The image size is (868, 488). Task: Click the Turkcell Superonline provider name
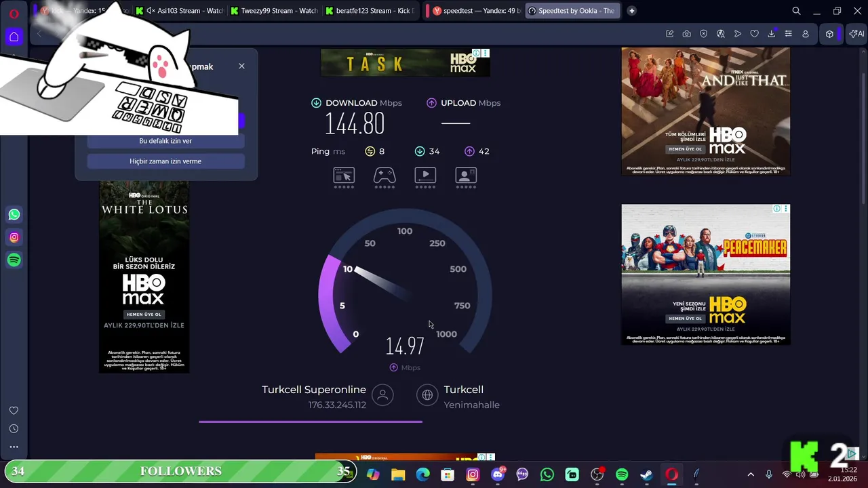pos(314,390)
